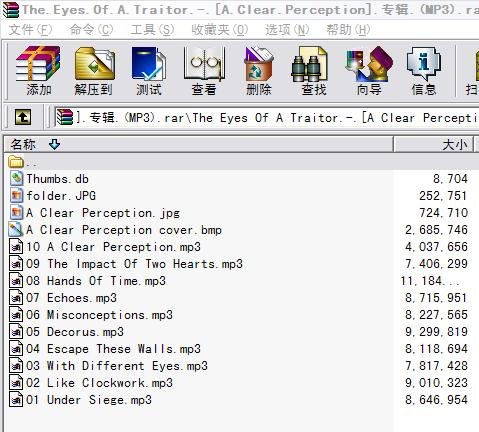Click the Add (添加) toolbar icon
The image size is (479, 432).
(38, 64)
